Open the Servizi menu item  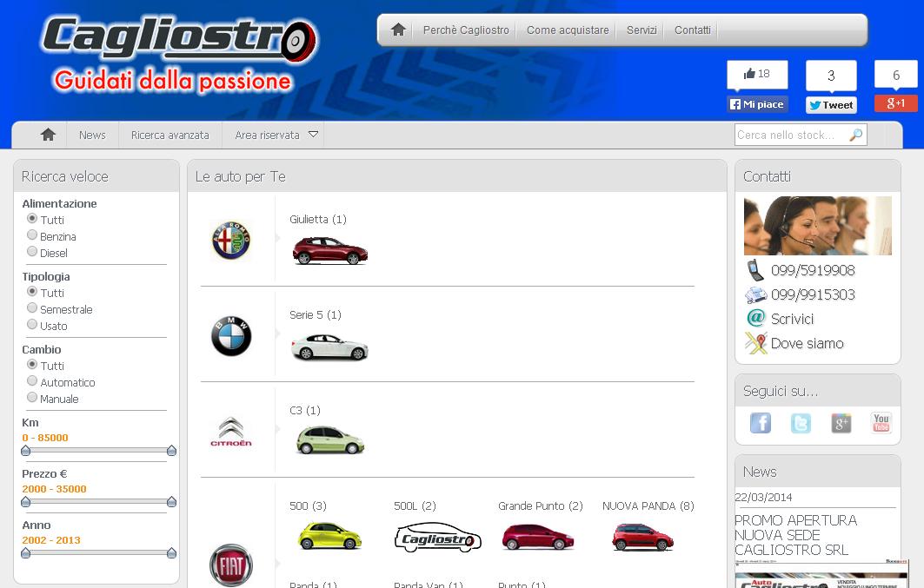641,30
